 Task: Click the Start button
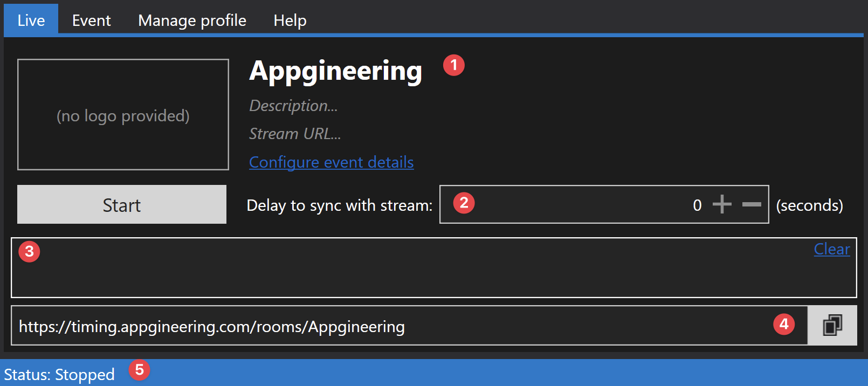(122, 204)
